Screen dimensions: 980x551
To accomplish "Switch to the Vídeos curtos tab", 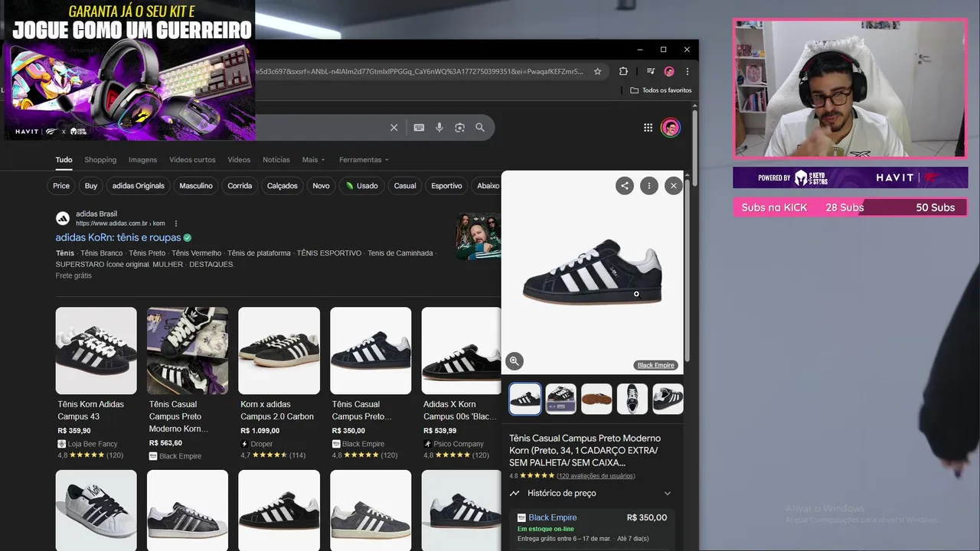I will pos(192,160).
